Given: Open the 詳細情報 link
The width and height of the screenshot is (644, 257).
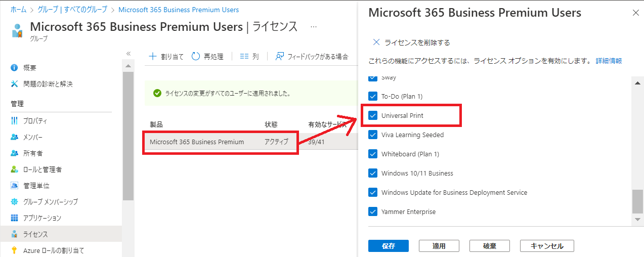Looking at the screenshot, I should click(609, 61).
